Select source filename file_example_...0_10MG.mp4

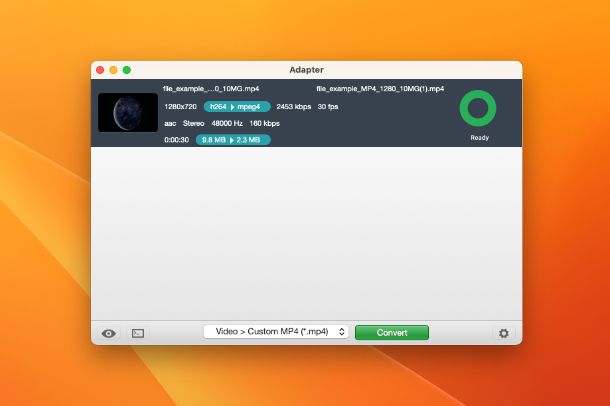tap(211, 89)
